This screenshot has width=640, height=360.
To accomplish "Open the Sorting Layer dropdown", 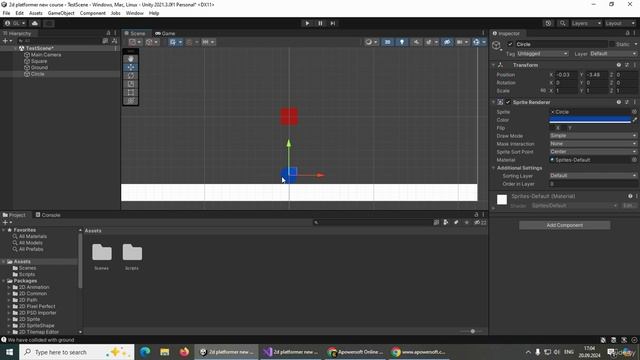I will (593, 176).
